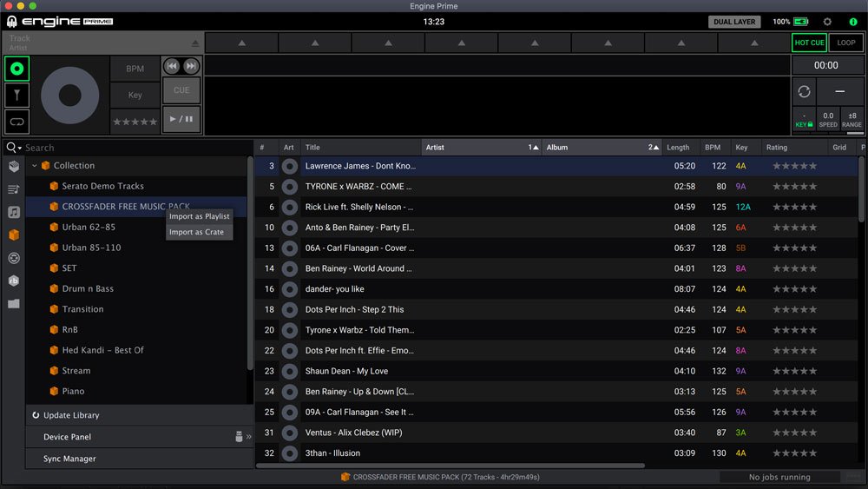This screenshot has width=868, height=489.
Task: Click the SPEED 0.0 value
Action: [x=827, y=120]
